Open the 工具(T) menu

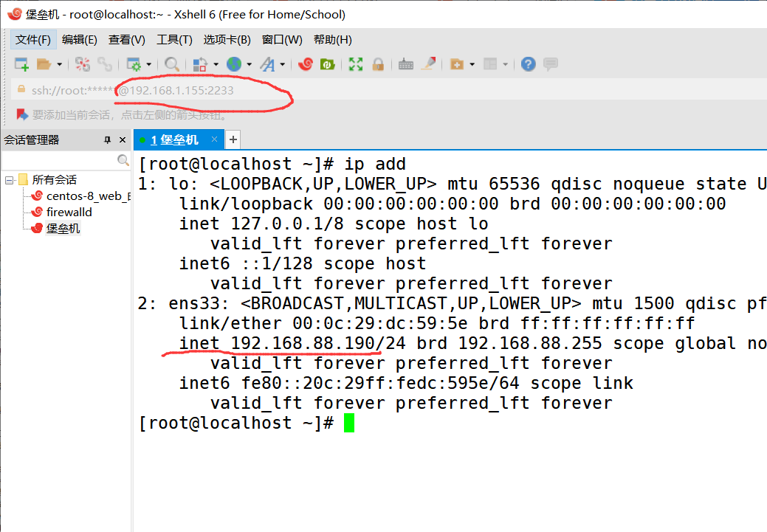click(x=174, y=40)
